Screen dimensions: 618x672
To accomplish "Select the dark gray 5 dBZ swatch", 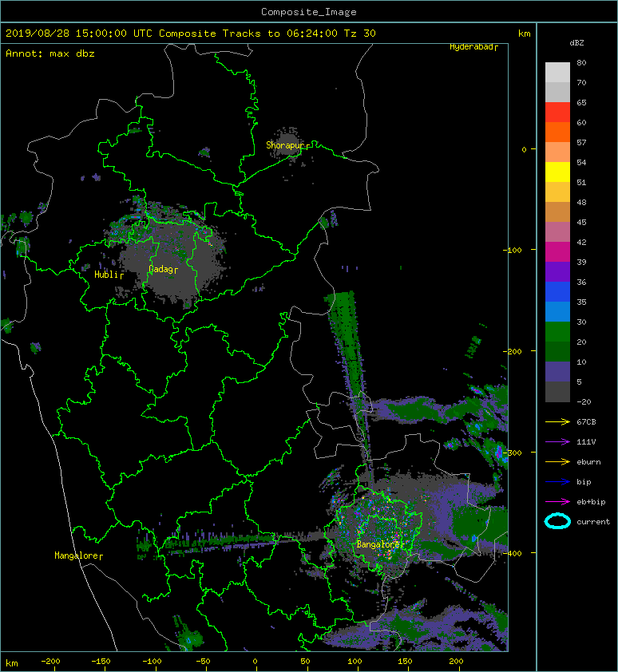I will pos(557,391).
